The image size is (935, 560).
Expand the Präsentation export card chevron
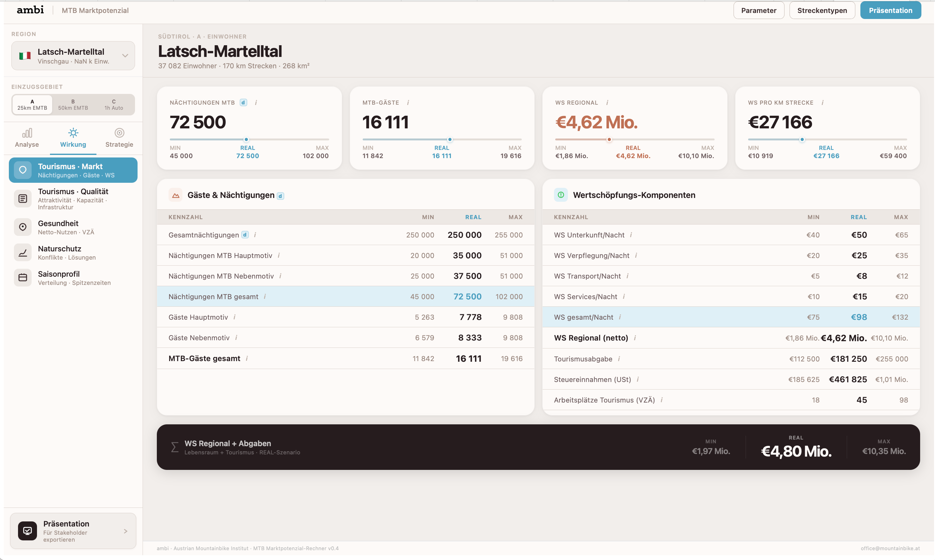click(x=126, y=531)
